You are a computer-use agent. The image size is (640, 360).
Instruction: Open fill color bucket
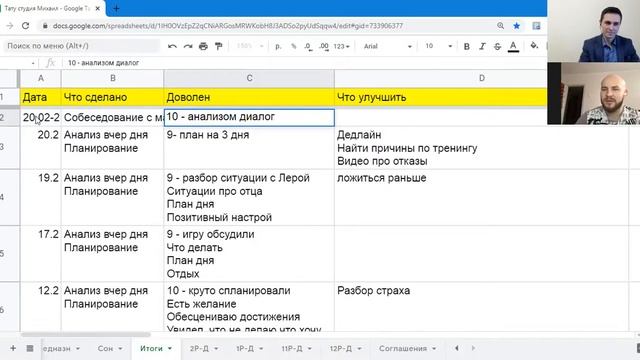click(534, 46)
